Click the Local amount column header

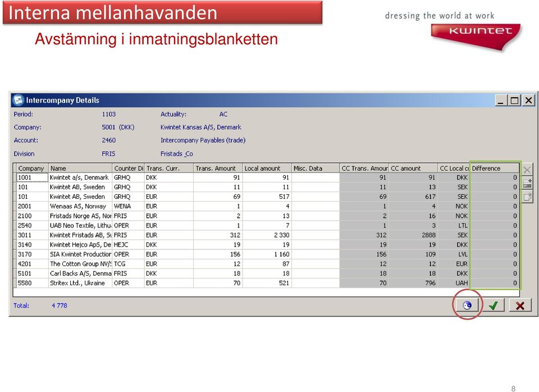pos(267,168)
